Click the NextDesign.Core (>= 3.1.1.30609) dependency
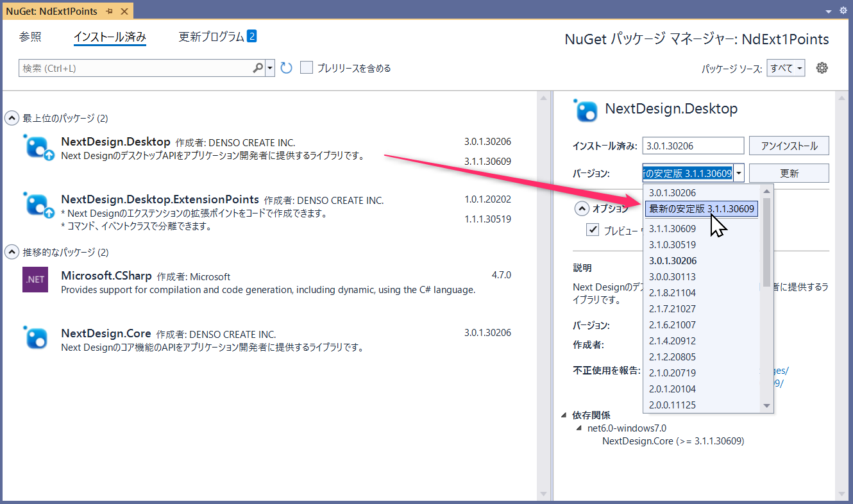Screen dimensions: 853x504 [x=673, y=441]
